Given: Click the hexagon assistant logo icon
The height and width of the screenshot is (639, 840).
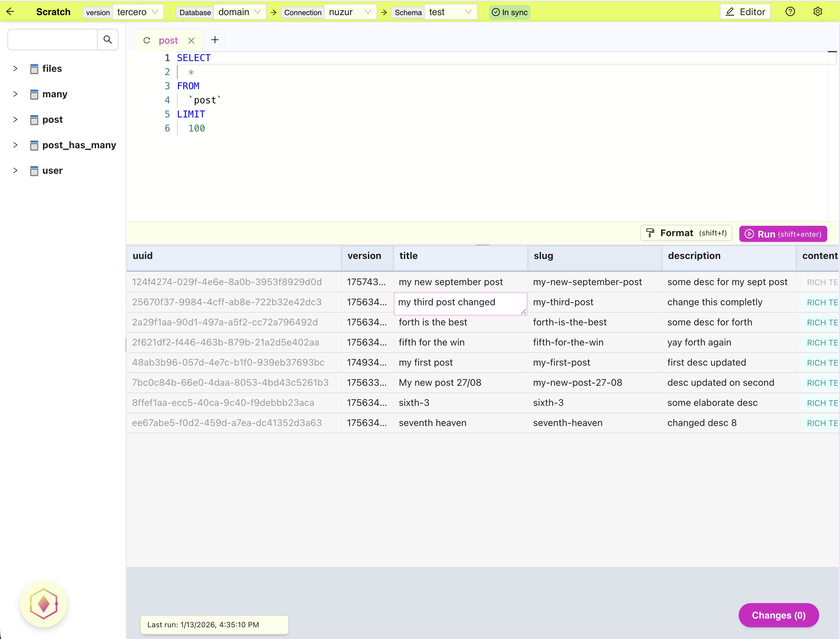Looking at the screenshot, I should (x=44, y=604).
